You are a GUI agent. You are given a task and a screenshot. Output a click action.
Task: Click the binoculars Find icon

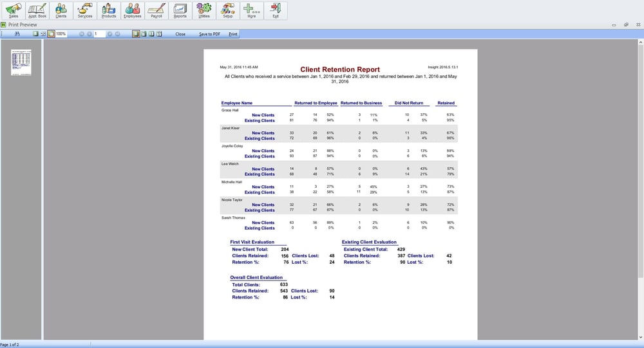point(17,34)
